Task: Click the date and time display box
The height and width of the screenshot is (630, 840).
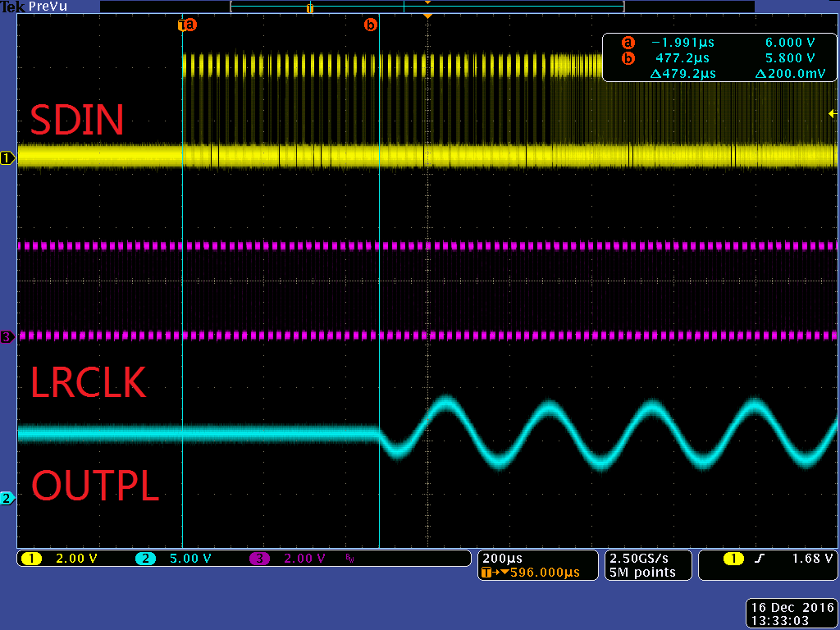Action: pyautogui.click(x=790, y=611)
